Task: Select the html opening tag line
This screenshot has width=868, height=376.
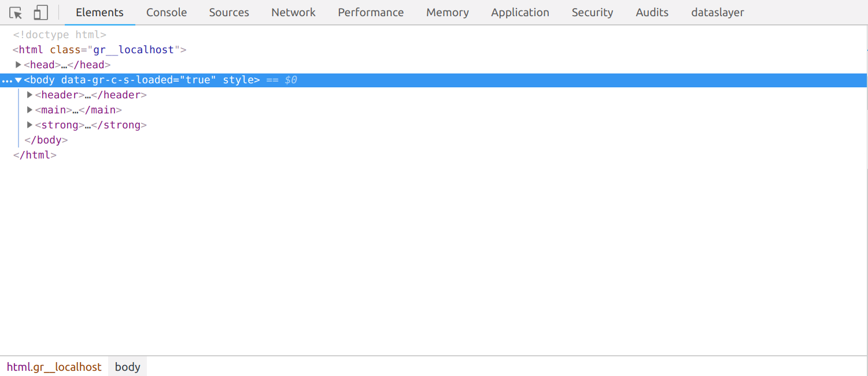Action: click(x=99, y=50)
